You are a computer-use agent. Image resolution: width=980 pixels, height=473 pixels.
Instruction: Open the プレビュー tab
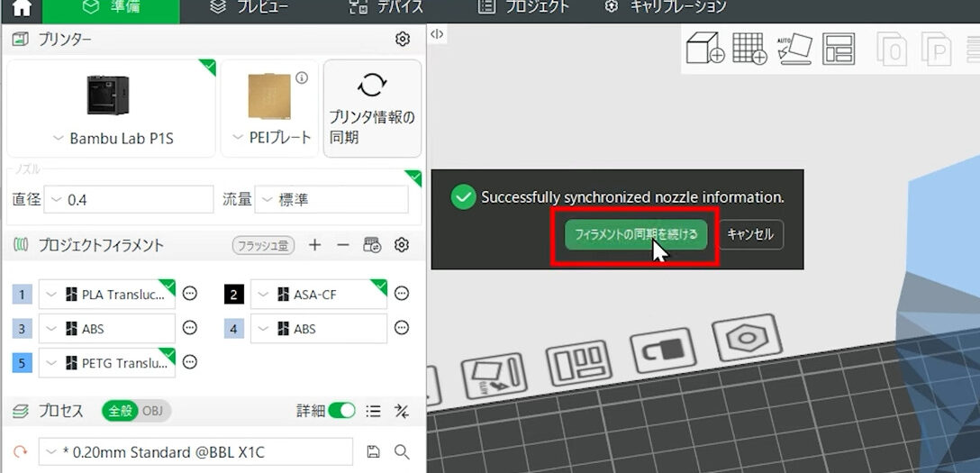click(249, 7)
